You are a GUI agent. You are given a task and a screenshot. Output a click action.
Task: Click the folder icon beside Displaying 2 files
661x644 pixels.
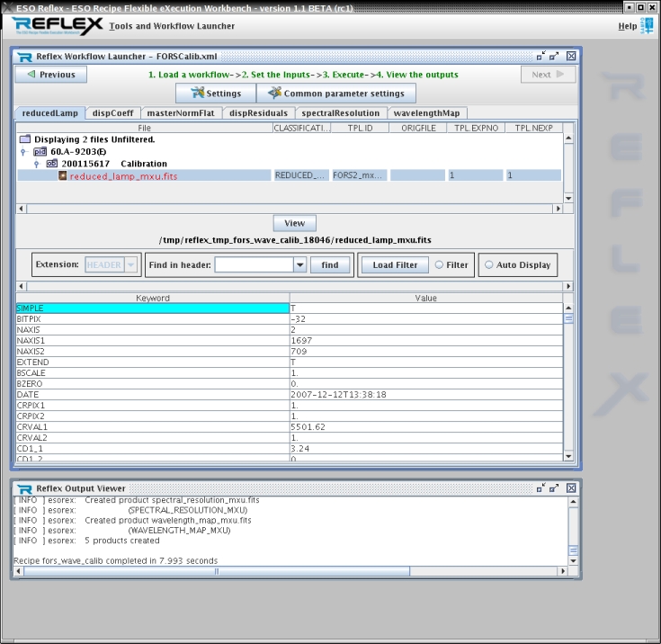tap(24, 140)
